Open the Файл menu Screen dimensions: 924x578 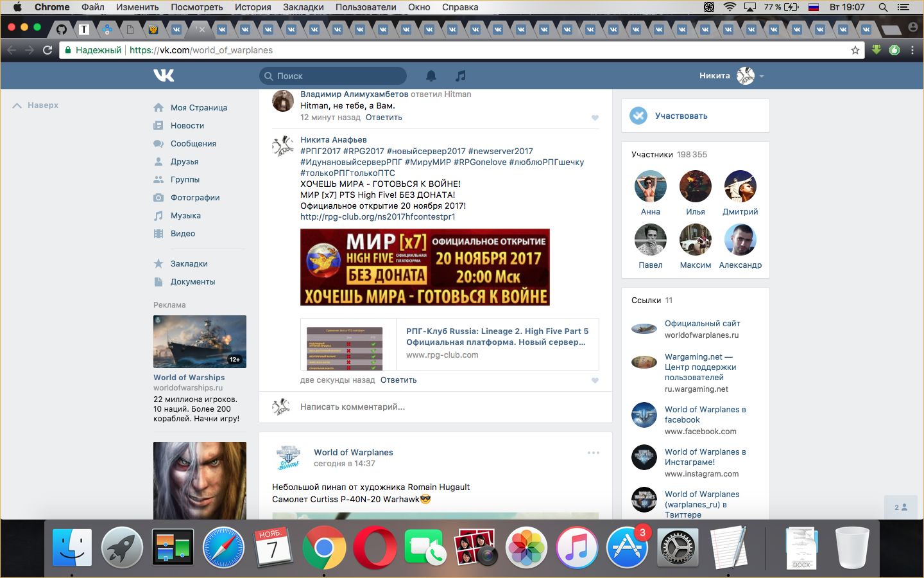93,7
